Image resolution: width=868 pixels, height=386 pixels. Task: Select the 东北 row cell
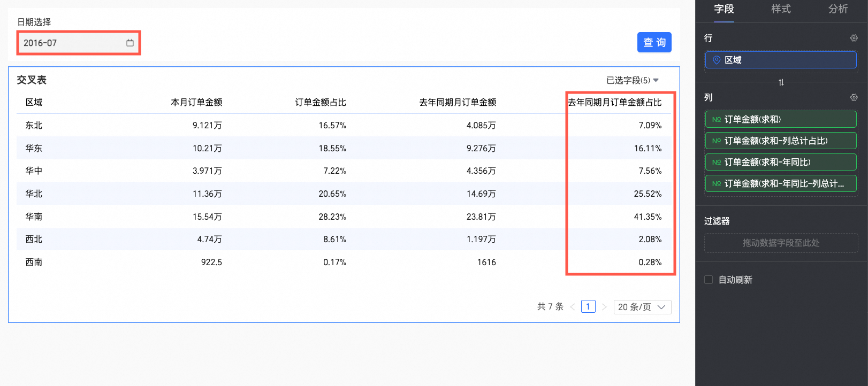pyautogui.click(x=34, y=125)
